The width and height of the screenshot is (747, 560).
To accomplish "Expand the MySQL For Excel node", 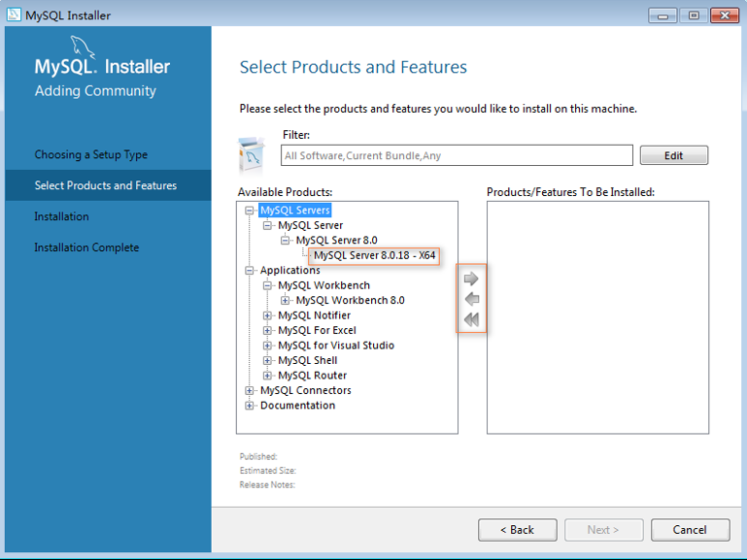I will pyautogui.click(x=267, y=330).
